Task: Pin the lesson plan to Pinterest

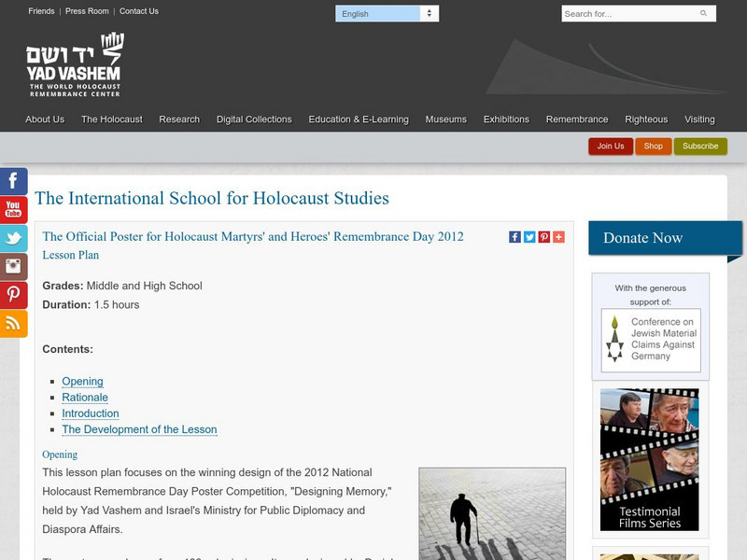Action: (x=543, y=236)
